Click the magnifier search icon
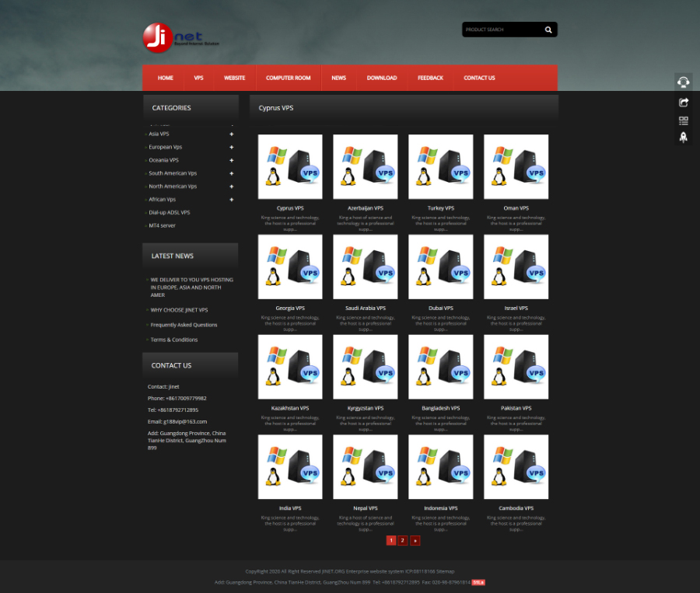700x593 pixels. (x=548, y=30)
